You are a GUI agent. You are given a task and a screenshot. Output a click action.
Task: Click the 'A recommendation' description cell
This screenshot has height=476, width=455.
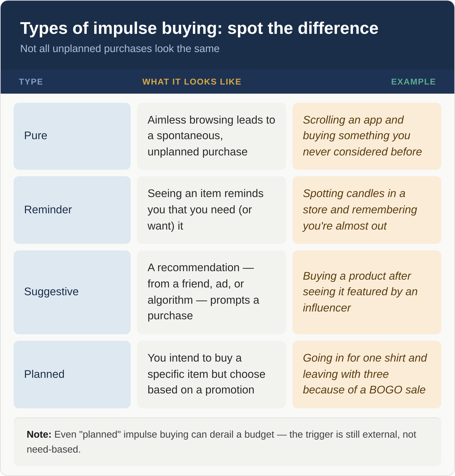[x=211, y=292]
